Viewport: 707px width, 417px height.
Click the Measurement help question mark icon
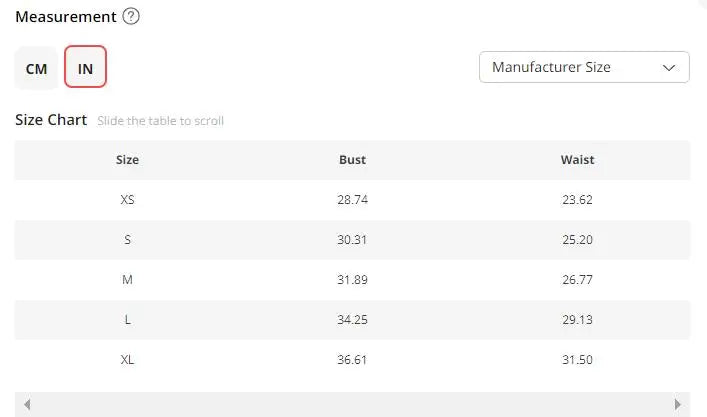pyautogui.click(x=131, y=17)
